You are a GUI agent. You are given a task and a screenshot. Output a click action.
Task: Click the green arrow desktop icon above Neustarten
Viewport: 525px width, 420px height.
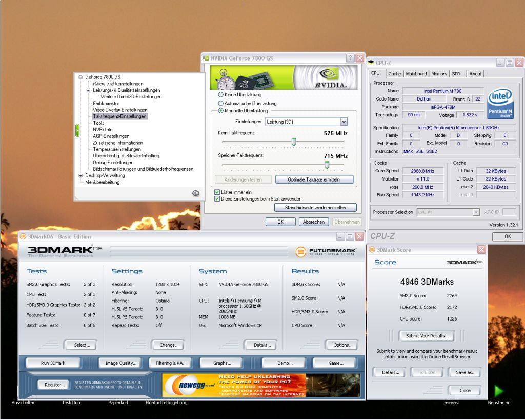click(499, 391)
